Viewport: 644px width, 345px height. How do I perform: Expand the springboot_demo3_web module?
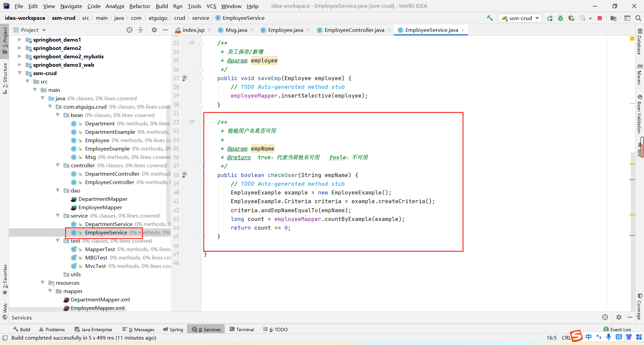pos(19,65)
